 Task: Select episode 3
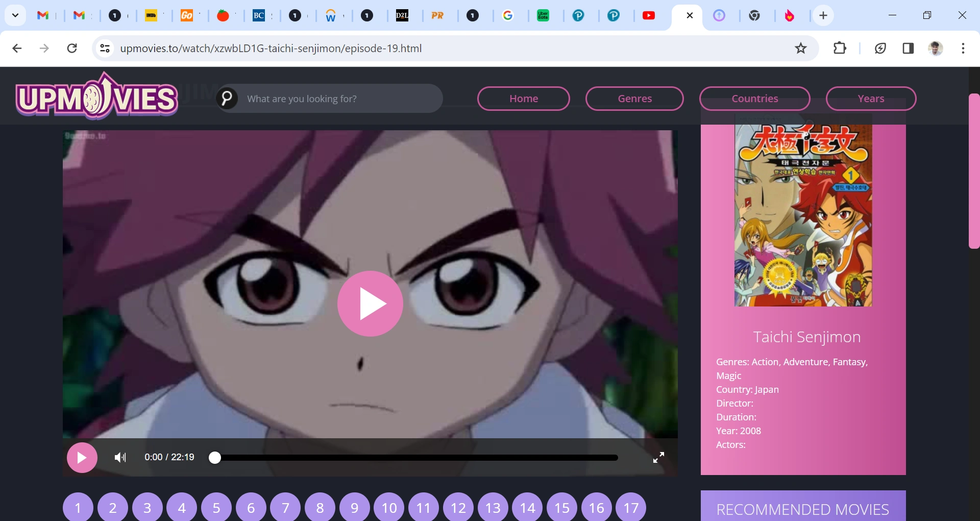[x=148, y=508]
